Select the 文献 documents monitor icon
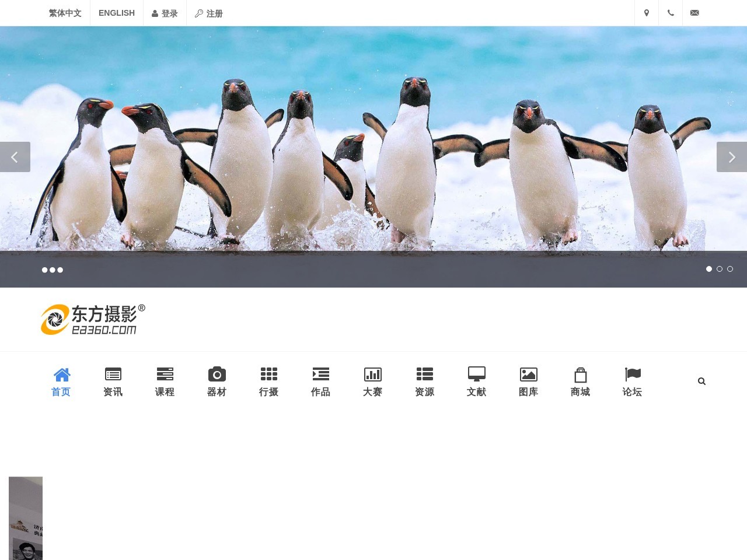 pyautogui.click(x=476, y=374)
